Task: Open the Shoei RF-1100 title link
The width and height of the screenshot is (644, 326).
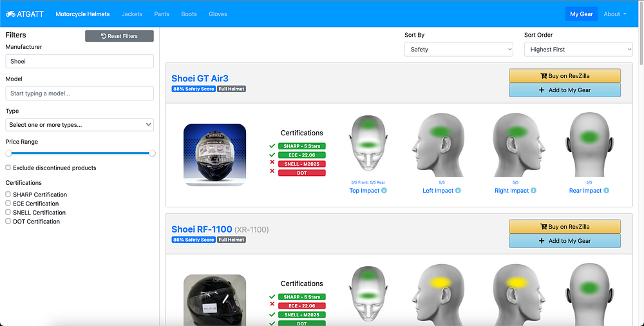Action: click(202, 229)
